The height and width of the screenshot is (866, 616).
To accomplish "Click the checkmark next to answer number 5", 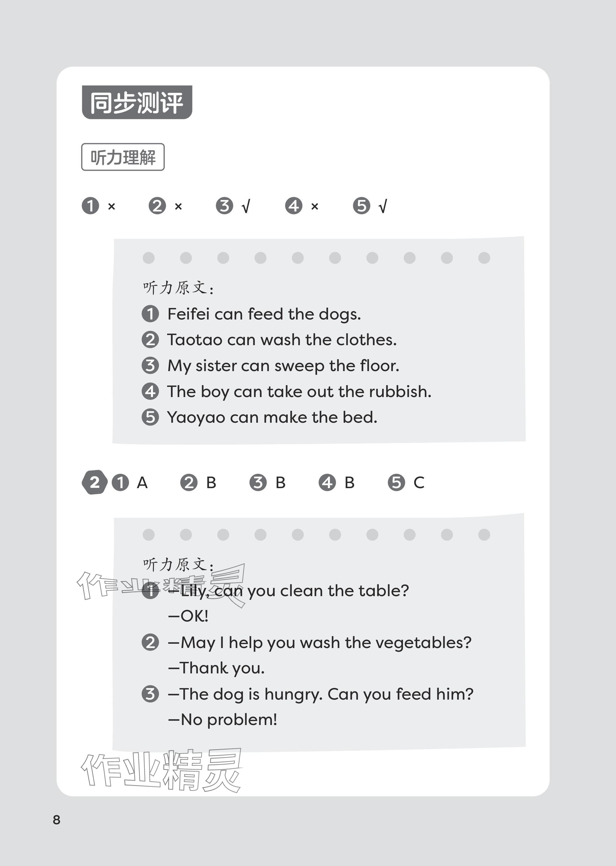I will 383,206.
